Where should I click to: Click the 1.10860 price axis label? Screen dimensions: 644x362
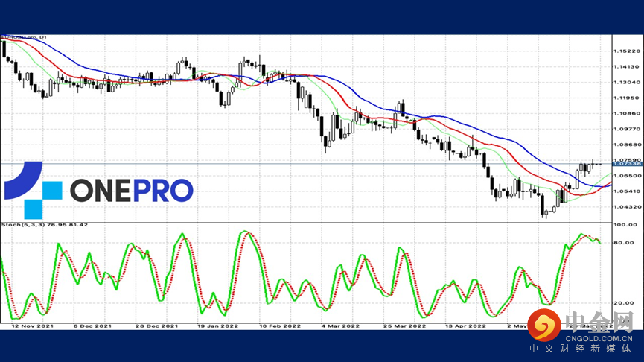point(627,113)
